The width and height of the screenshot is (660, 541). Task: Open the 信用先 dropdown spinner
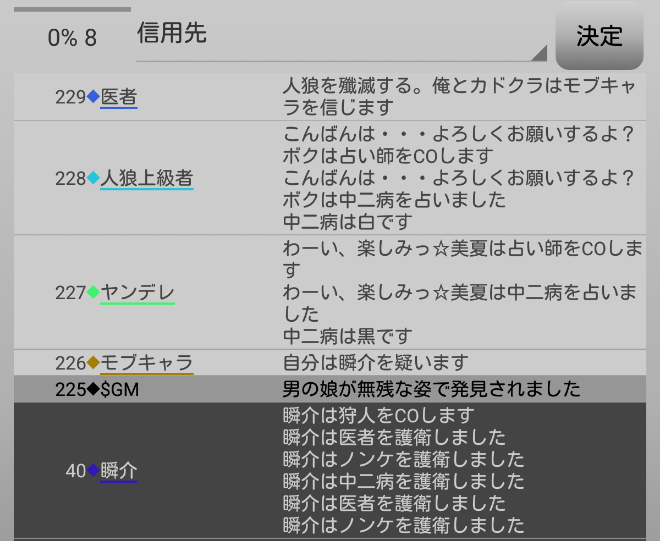[x=340, y=36]
